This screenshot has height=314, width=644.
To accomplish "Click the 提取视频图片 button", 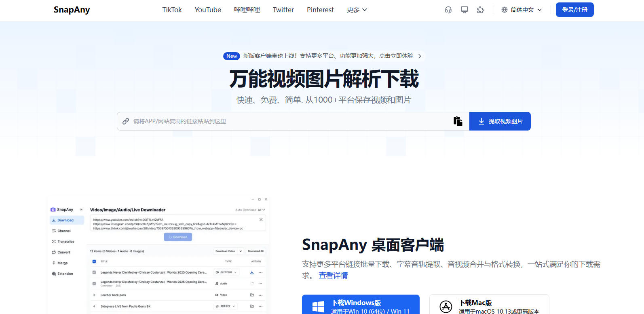I will point(500,121).
